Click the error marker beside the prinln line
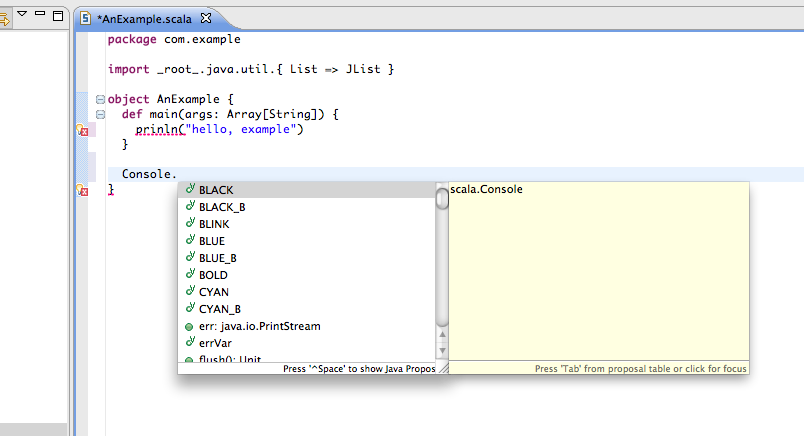804x436 pixels. pos(82,130)
